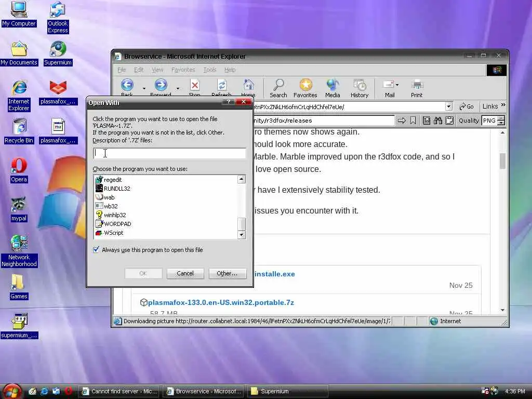
Task: Select WORDPAD in program list
Action: click(117, 223)
